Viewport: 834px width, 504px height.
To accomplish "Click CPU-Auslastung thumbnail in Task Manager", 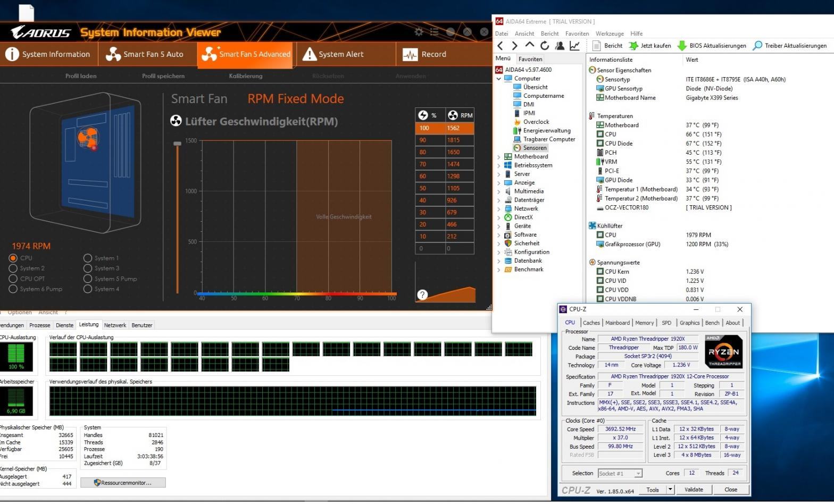I will (16, 356).
